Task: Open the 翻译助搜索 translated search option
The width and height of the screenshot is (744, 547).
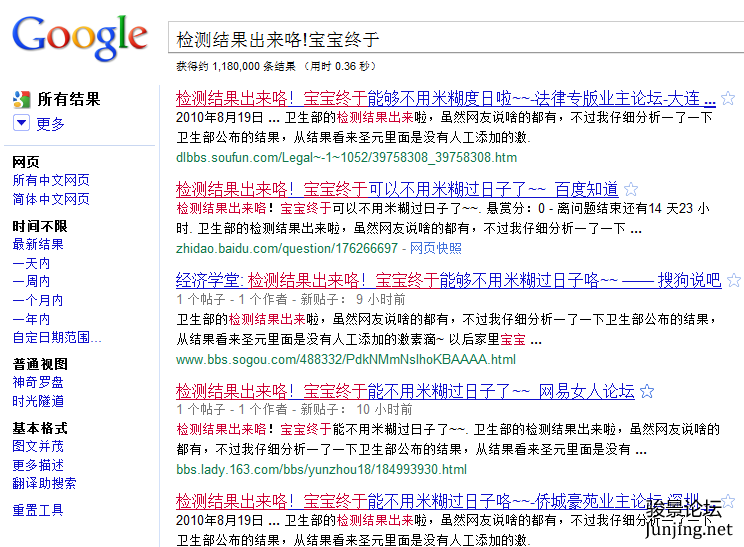Action: [44, 483]
